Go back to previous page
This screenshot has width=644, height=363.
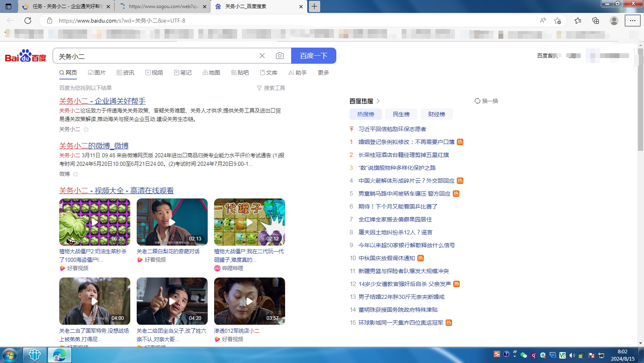pos(10,21)
